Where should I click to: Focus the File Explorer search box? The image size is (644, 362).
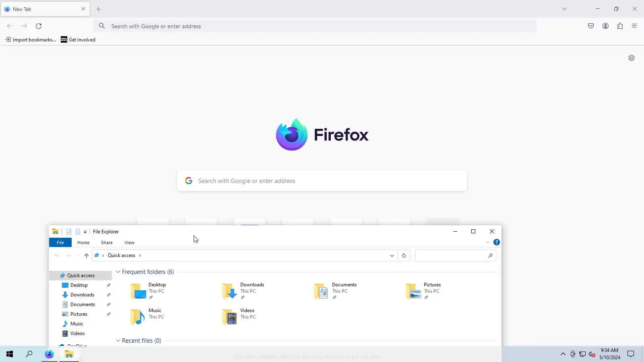455,255
